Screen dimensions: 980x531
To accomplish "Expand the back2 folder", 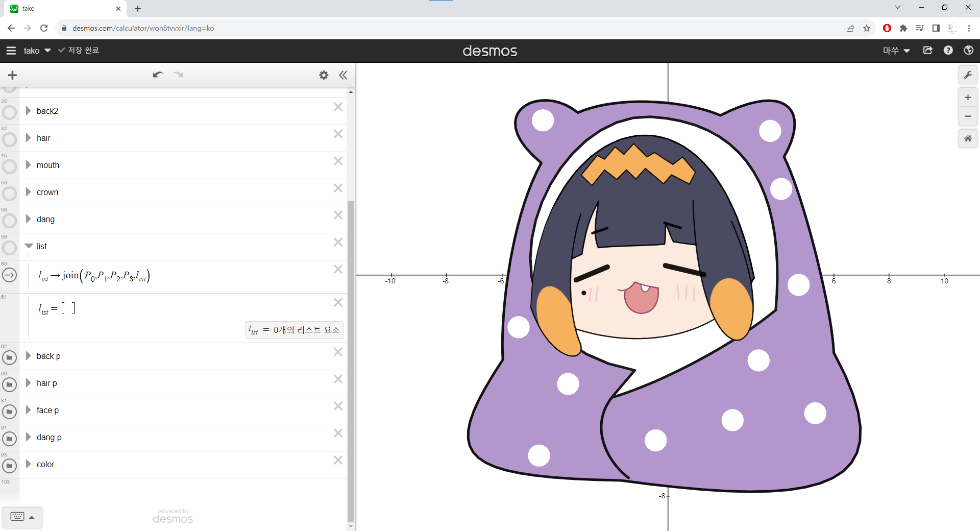I will (29, 111).
